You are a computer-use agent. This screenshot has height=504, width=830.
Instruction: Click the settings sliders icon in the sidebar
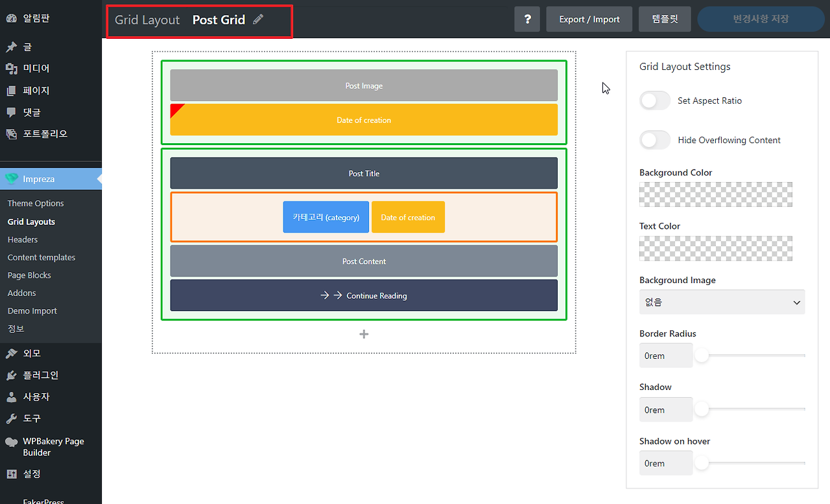pyautogui.click(x=12, y=474)
